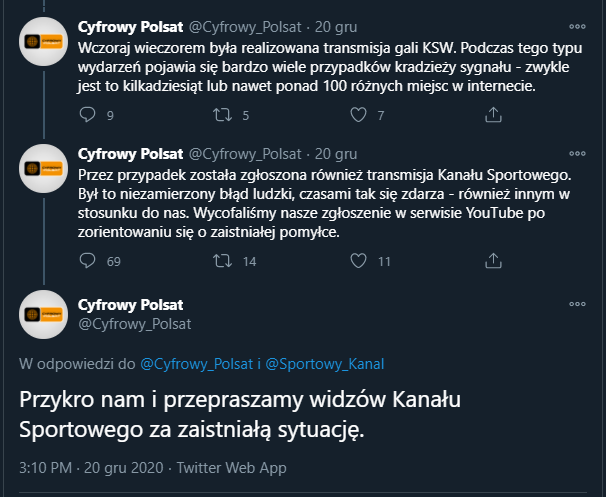Click Cyfrowy Polsat avatar on apology tweet
The height and width of the screenshot is (497, 606).
[45, 314]
